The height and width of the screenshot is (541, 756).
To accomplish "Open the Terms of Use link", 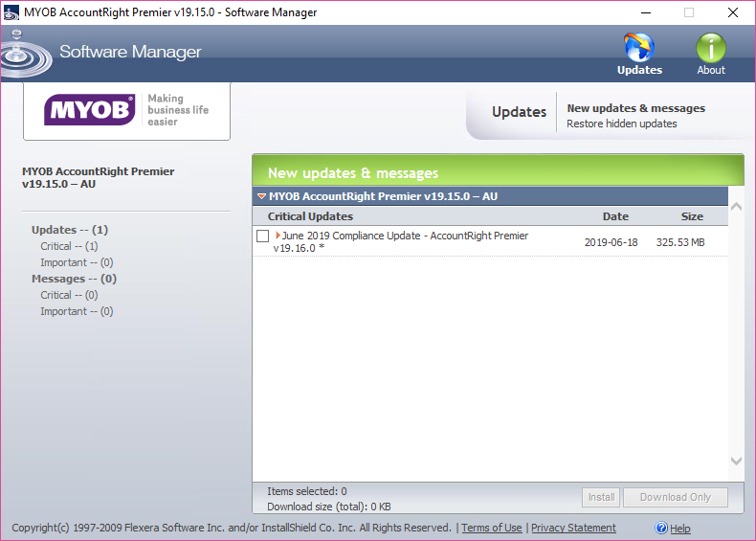I will [492, 528].
